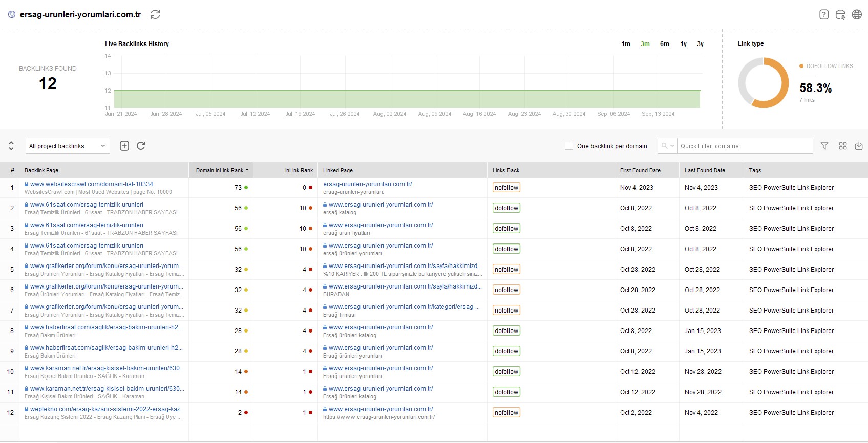Click the Oct 2, 2022 first found date

point(636,413)
